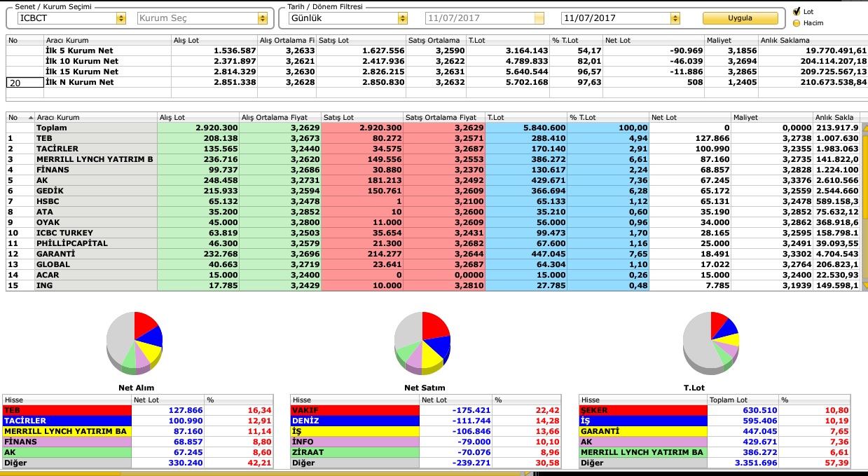
Task: Select the GLOBAL broker row
Action: [433, 265]
